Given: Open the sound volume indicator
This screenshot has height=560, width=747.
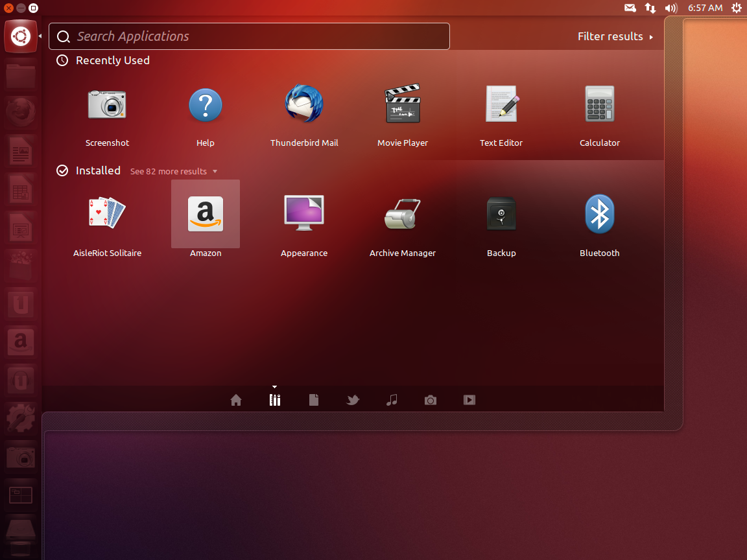Looking at the screenshot, I should pos(670,8).
